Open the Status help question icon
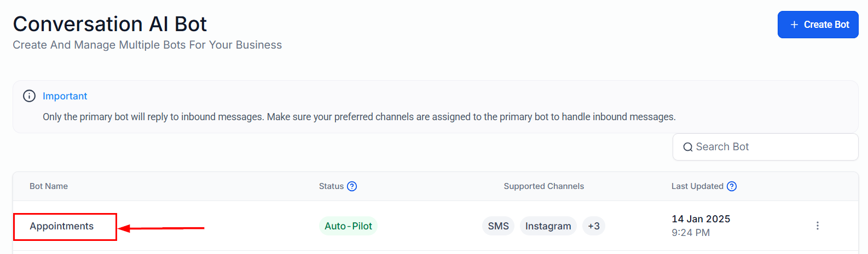 click(x=352, y=186)
